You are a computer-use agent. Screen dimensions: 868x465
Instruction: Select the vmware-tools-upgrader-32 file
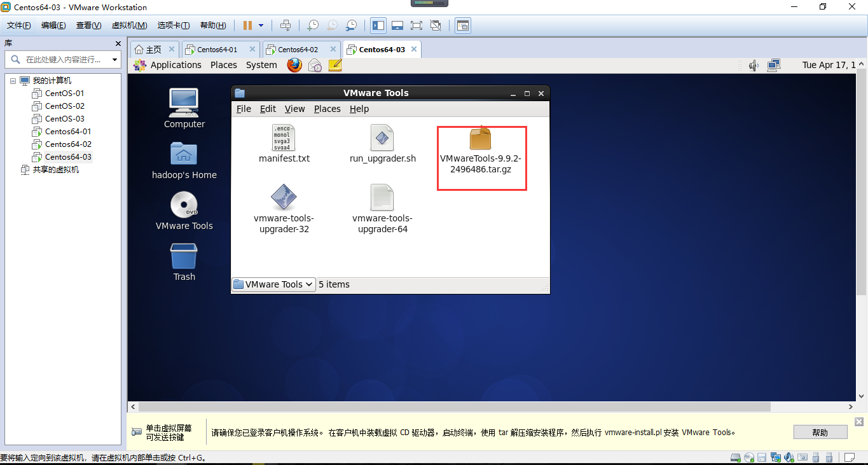(x=284, y=209)
